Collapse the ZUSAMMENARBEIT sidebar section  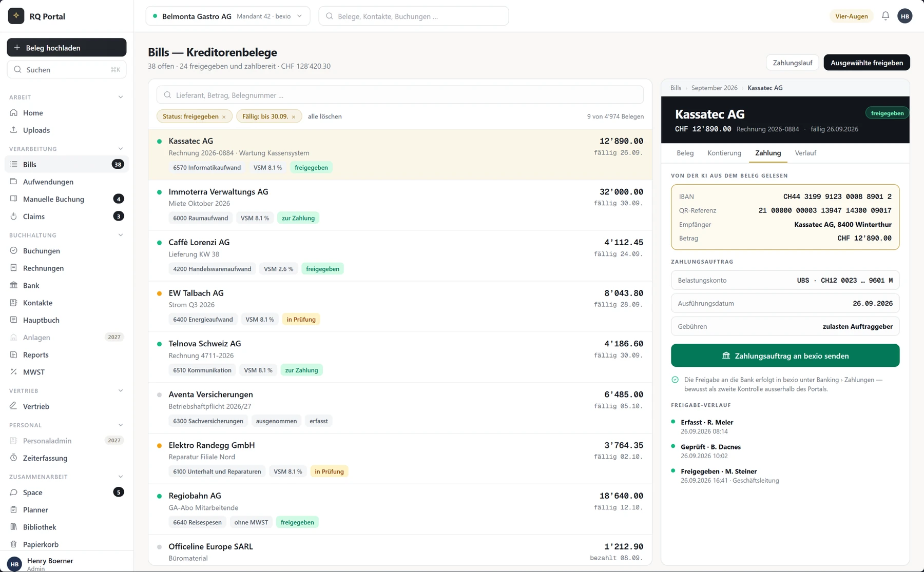(121, 477)
